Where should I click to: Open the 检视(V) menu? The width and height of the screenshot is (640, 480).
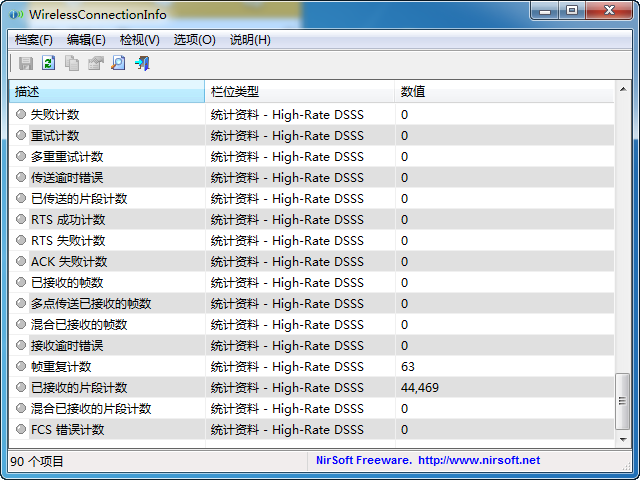pyautogui.click(x=140, y=40)
